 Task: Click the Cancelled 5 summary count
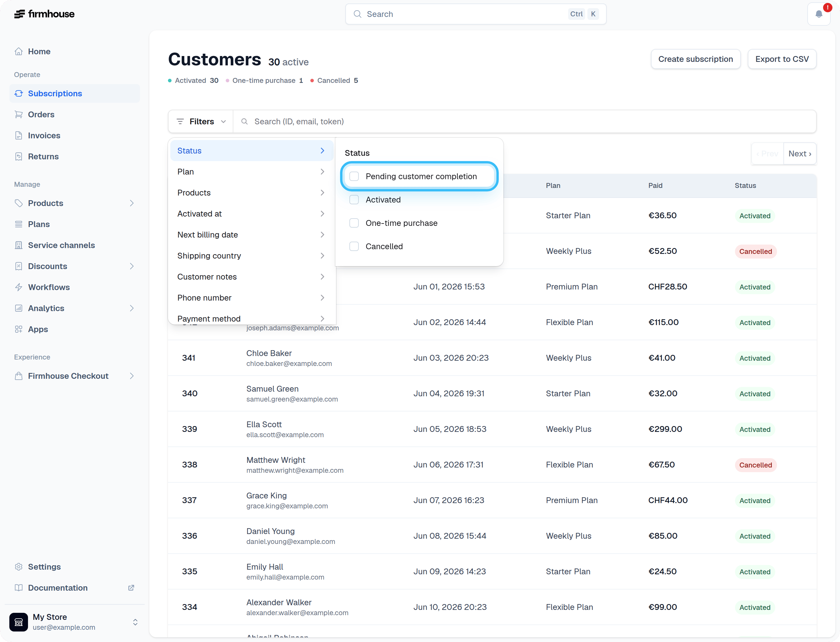click(334, 80)
